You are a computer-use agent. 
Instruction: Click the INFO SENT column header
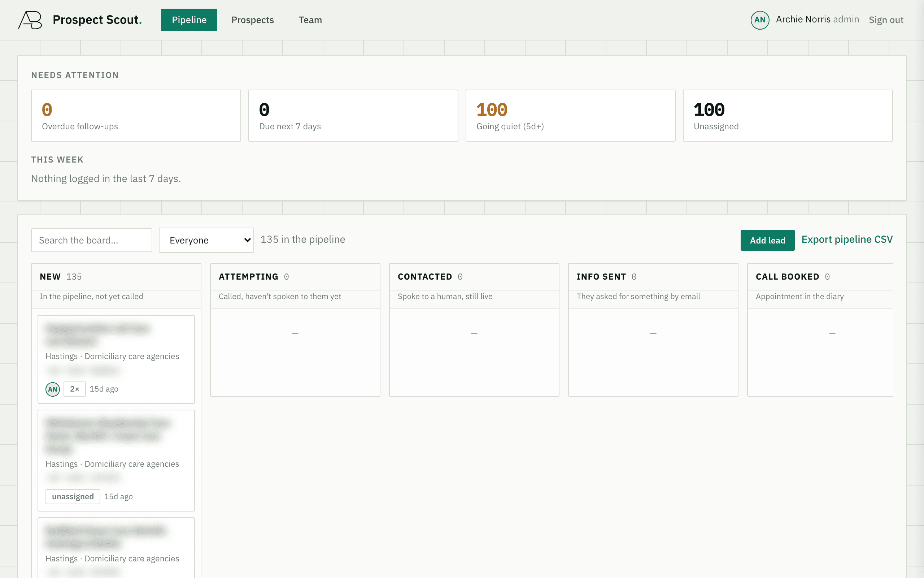[x=653, y=276]
